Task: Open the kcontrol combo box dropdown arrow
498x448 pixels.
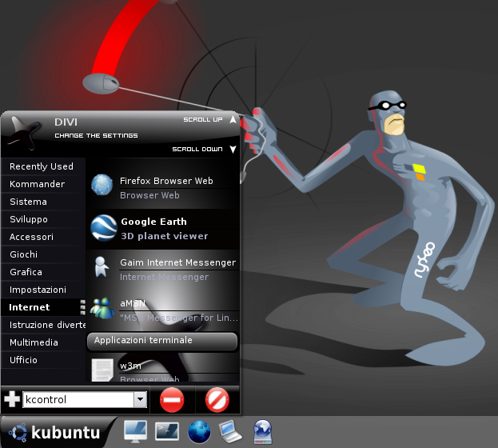Action: tap(140, 400)
